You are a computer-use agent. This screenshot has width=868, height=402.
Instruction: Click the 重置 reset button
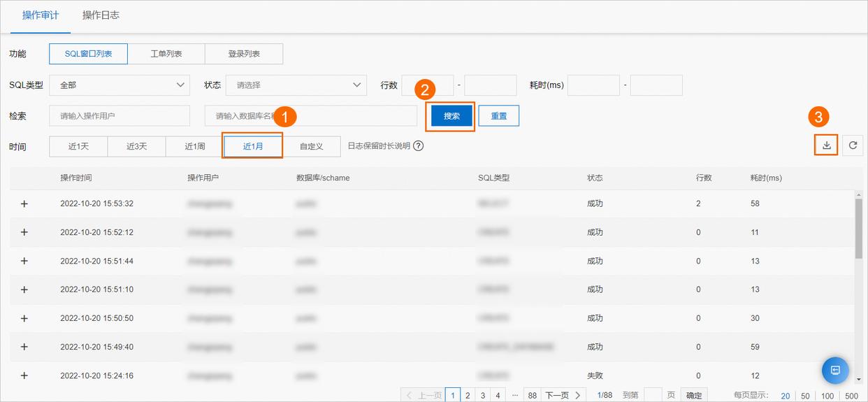click(498, 116)
